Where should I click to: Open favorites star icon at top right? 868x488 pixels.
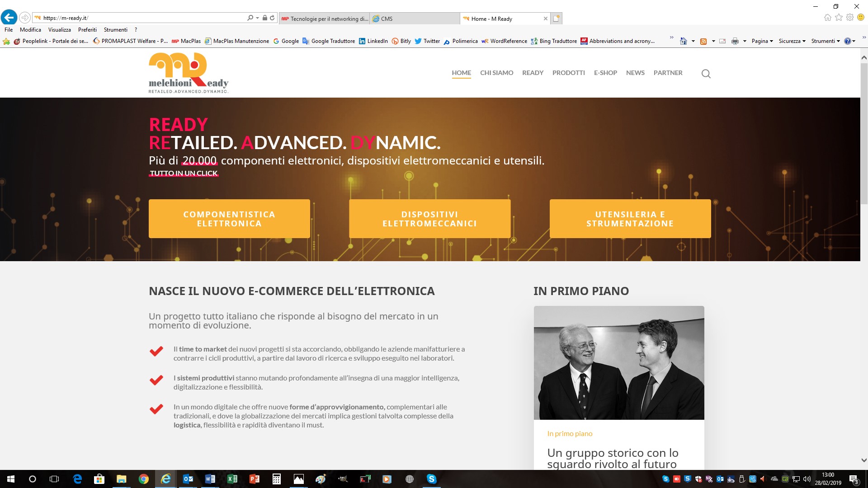pyautogui.click(x=839, y=18)
